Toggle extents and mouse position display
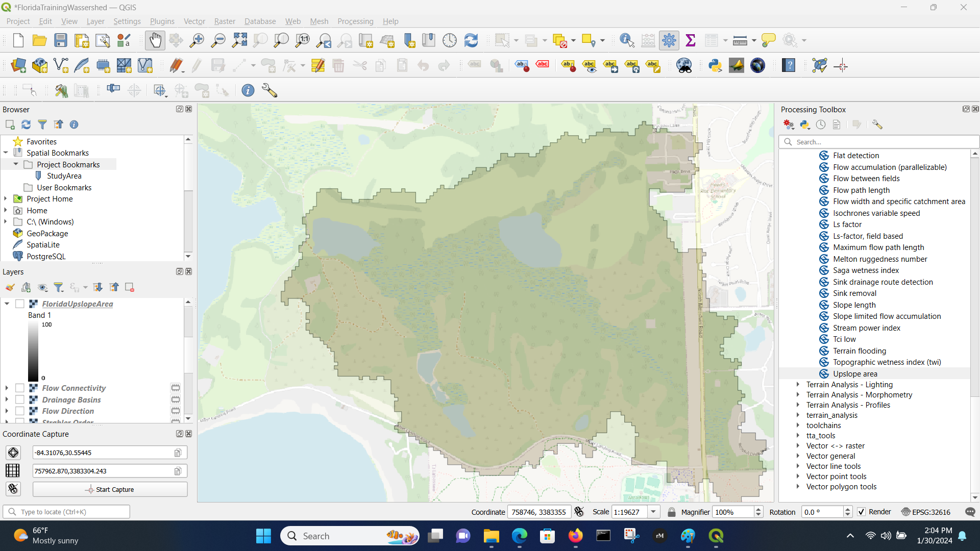Image resolution: width=980 pixels, height=551 pixels. point(579,512)
